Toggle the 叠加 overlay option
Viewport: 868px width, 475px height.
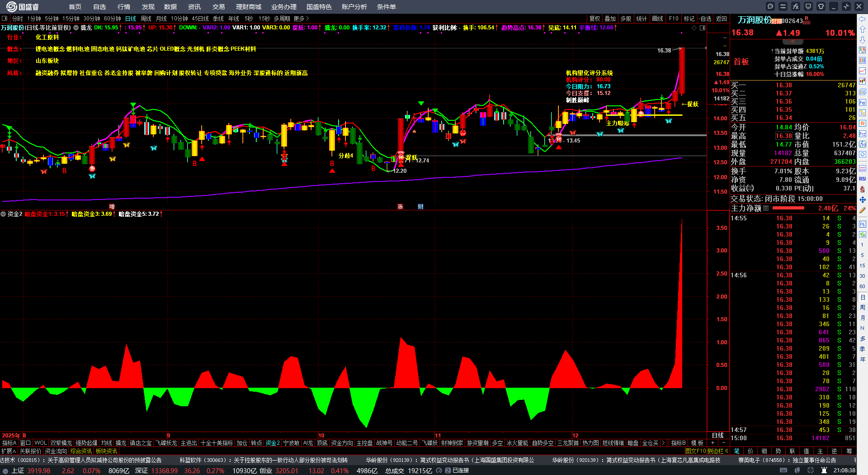point(610,19)
